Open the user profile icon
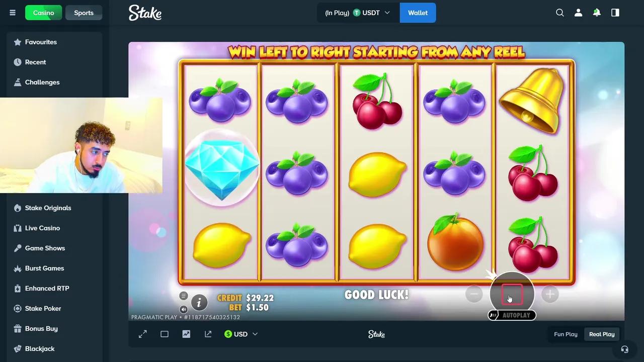This screenshot has width=644, height=362. [578, 13]
